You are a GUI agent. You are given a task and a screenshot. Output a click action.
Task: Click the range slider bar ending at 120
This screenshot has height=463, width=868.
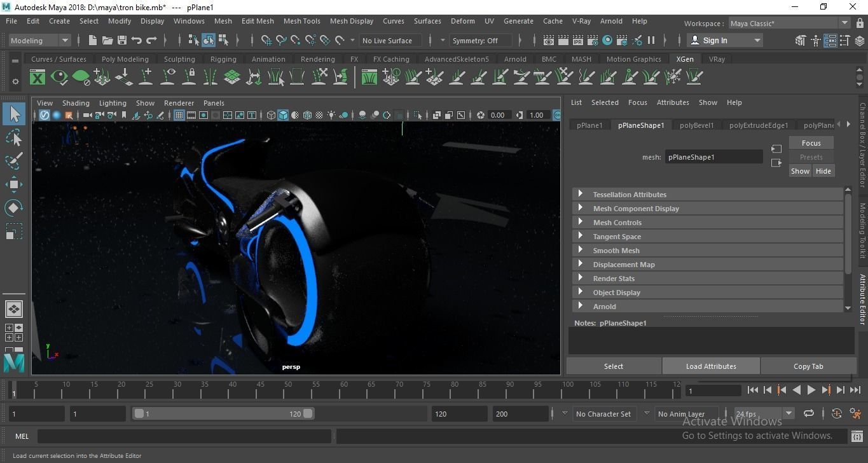(223, 413)
